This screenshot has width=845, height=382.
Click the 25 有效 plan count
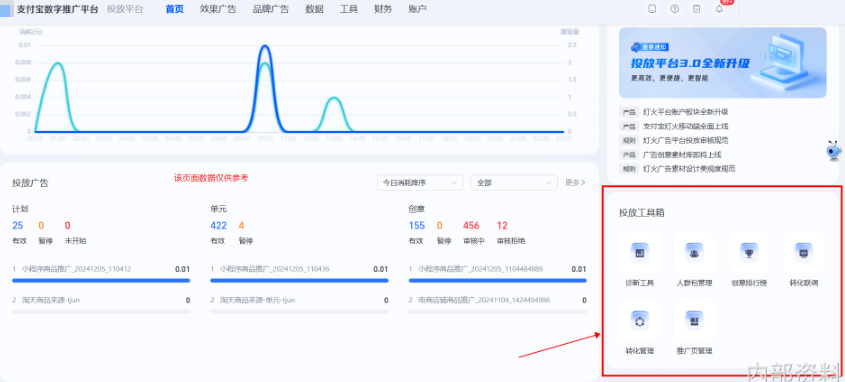tap(18, 226)
